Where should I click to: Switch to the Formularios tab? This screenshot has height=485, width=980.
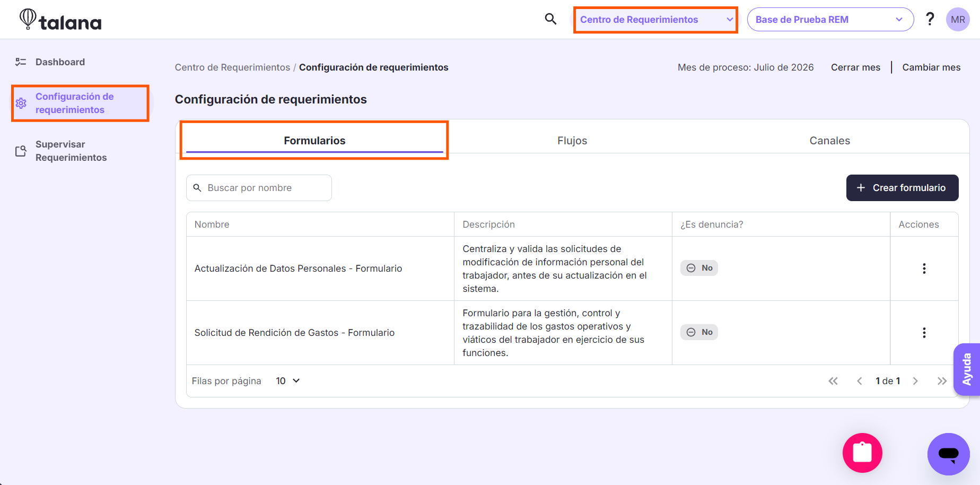[x=314, y=141]
